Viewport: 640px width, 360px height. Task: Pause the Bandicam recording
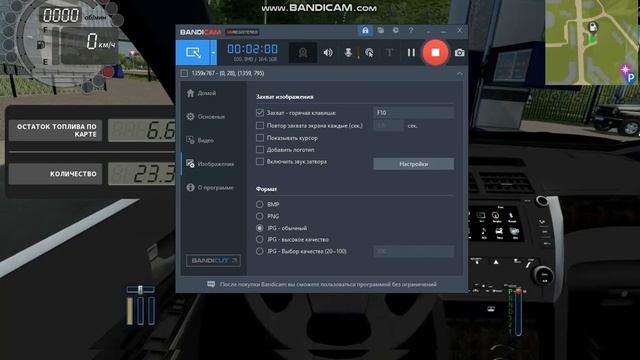(411, 53)
